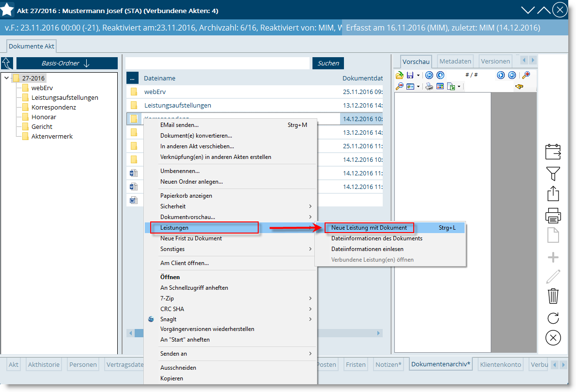Open the view mode dropdown arrow in preview
Viewport: 576px width, 392px height.
tap(418, 87)
